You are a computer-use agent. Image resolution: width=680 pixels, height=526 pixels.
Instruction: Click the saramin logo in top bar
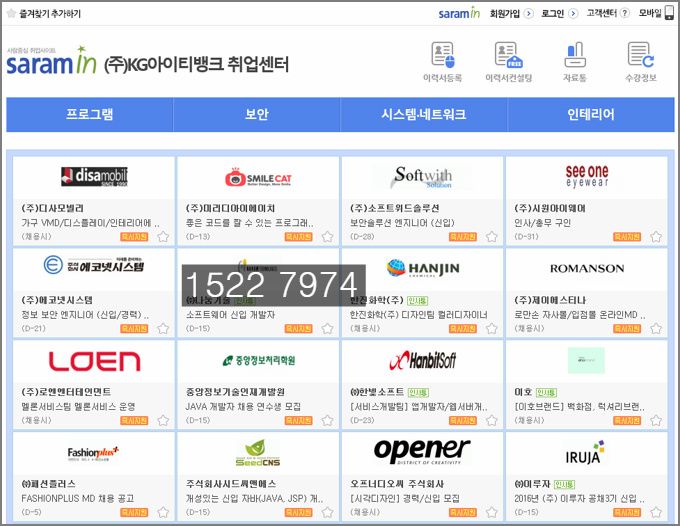coord(459,13)
